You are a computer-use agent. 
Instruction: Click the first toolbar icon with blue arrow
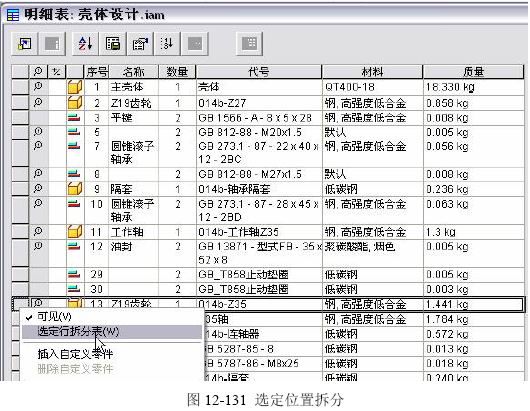25,44
